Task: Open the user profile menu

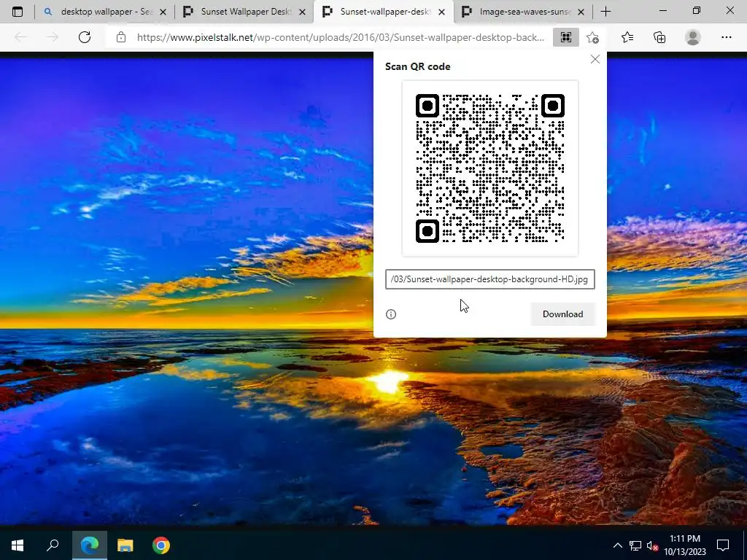Action: [693, 37]
